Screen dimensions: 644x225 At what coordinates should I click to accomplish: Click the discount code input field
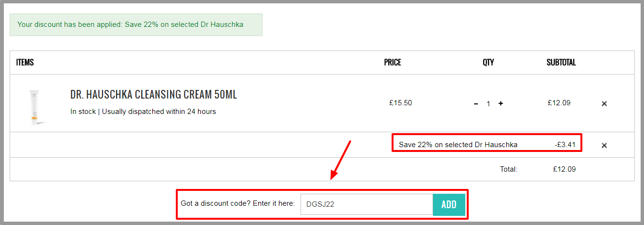point(367,204)
